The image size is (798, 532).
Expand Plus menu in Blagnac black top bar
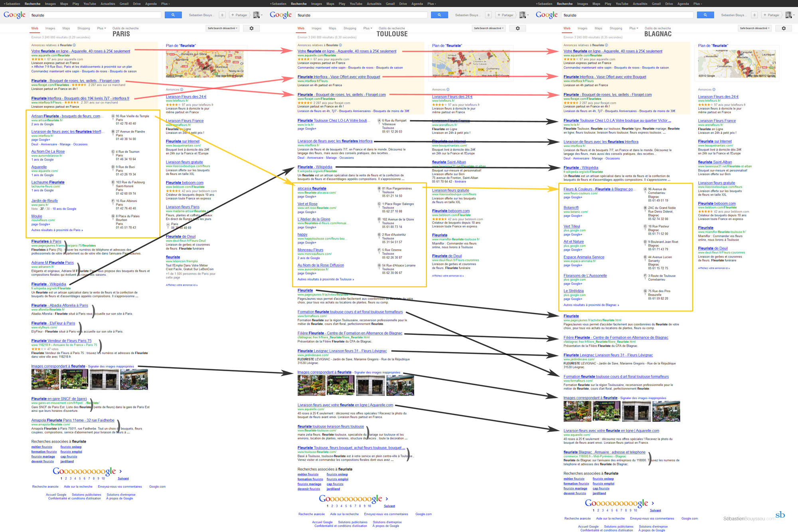tap(697, 4)
